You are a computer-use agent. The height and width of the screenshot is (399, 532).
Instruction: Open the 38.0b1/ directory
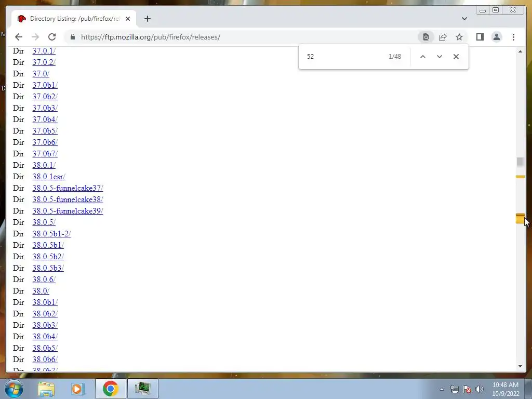click(45, 302)
